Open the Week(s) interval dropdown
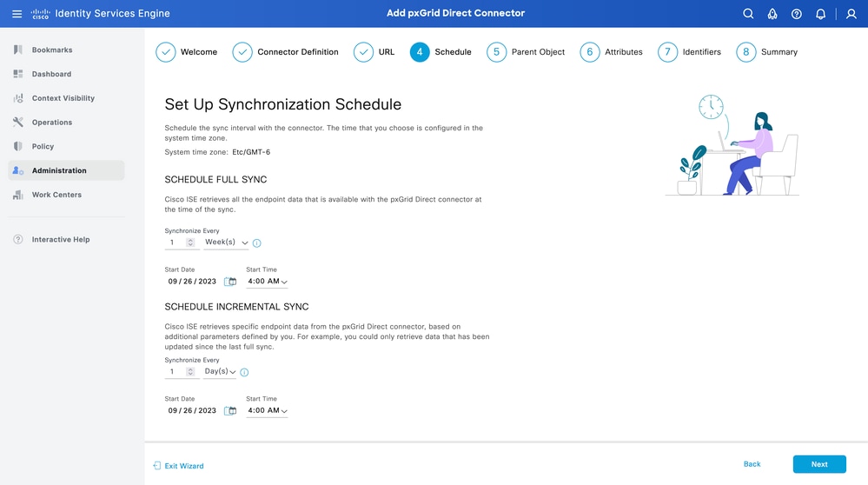 226,242
